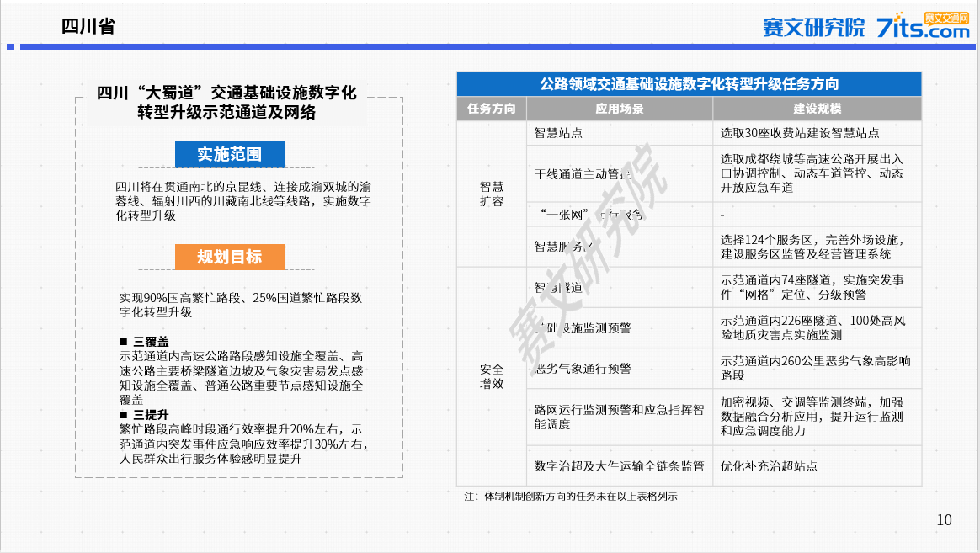Select the footnote starting "注：体制机制创新方向"
Screen dimensions: 980x553
pyautogui.click(x=571, y=497)
